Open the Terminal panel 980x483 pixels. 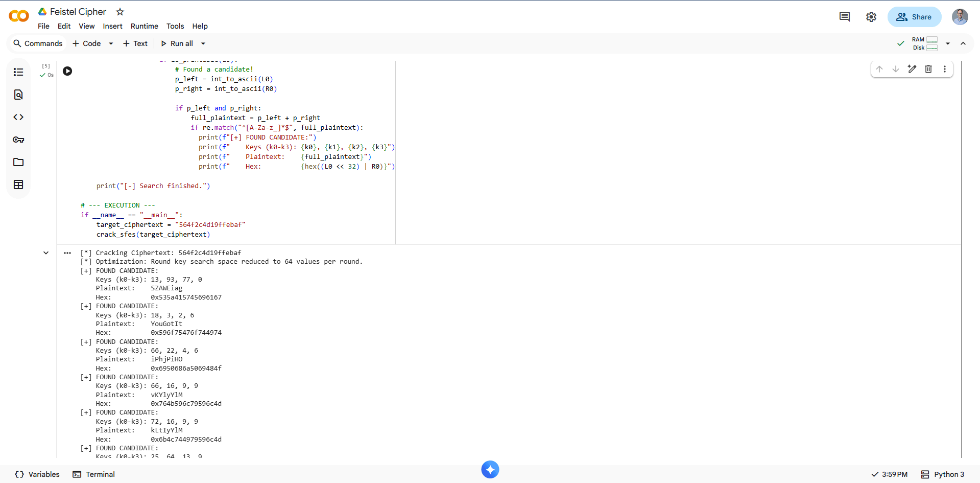pyautogui.click(x=94, y=474)
